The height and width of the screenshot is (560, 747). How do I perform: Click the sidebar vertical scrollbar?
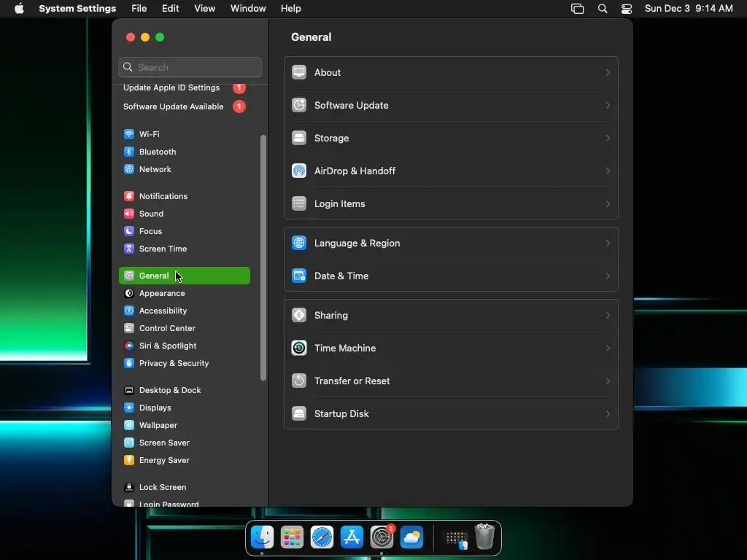(263, 257)
